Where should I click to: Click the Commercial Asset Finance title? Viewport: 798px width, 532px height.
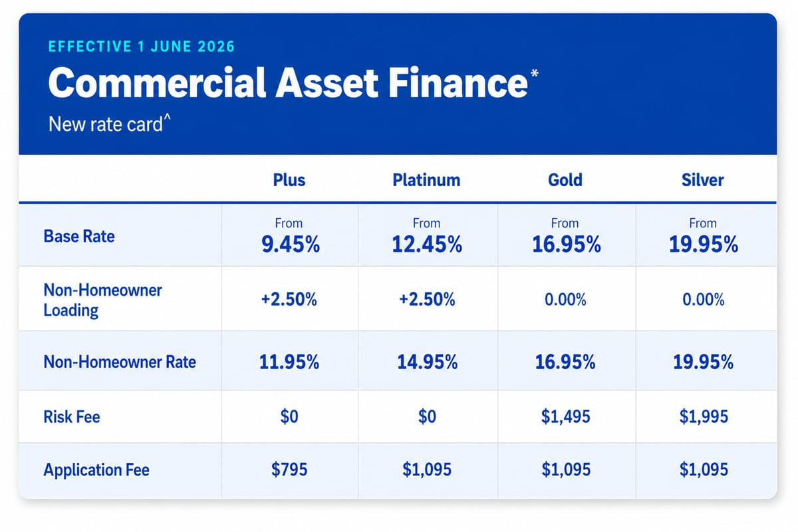tap(288, 83)
